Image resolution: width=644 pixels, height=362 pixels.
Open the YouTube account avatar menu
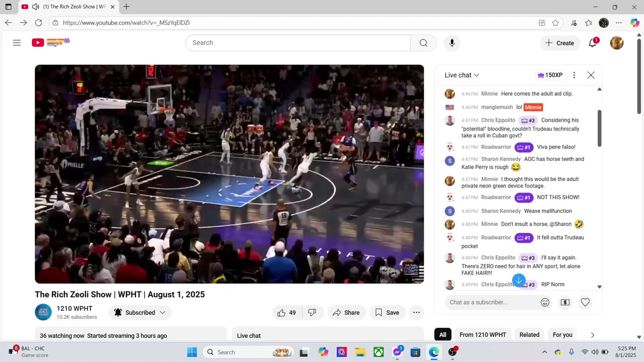click(617, 43)
